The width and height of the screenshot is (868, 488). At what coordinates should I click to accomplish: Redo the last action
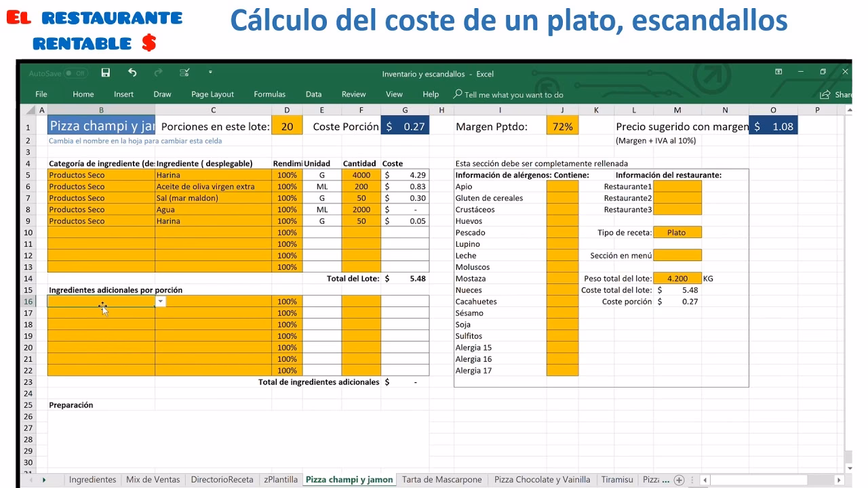point(158,73)
